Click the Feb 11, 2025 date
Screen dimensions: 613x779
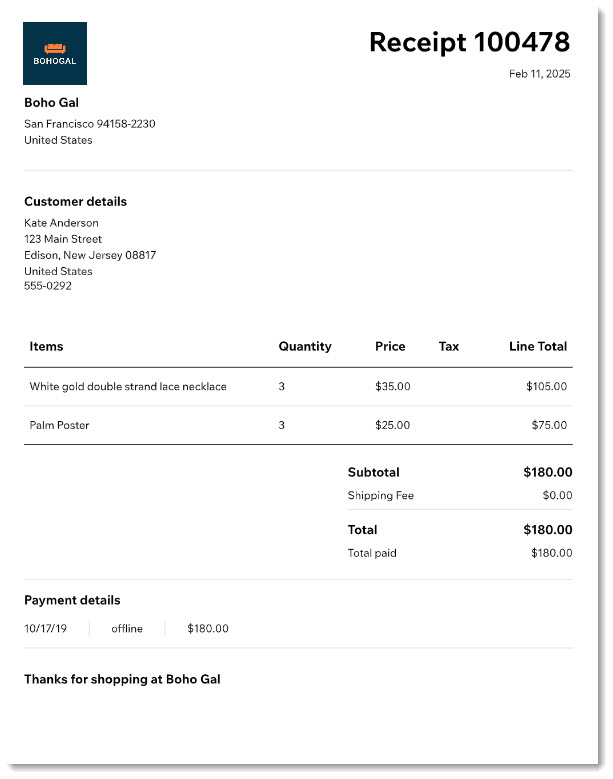pos(539,74)
